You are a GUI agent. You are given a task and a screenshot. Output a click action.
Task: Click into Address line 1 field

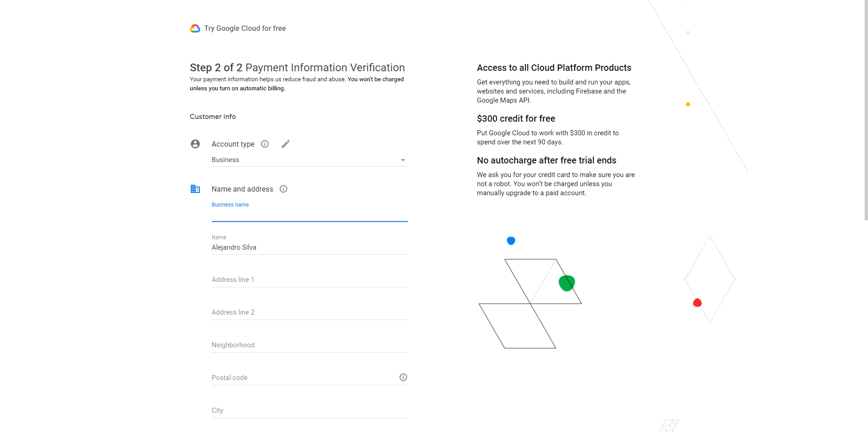point(309,280)
